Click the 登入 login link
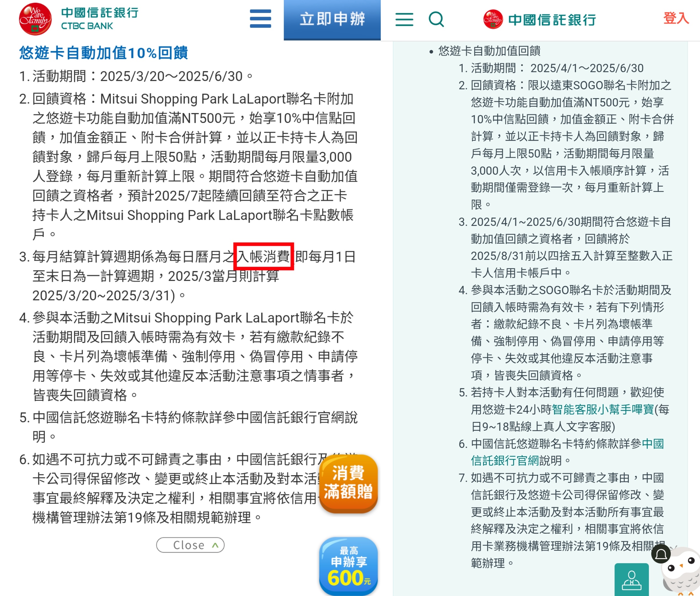 [676, 18]
